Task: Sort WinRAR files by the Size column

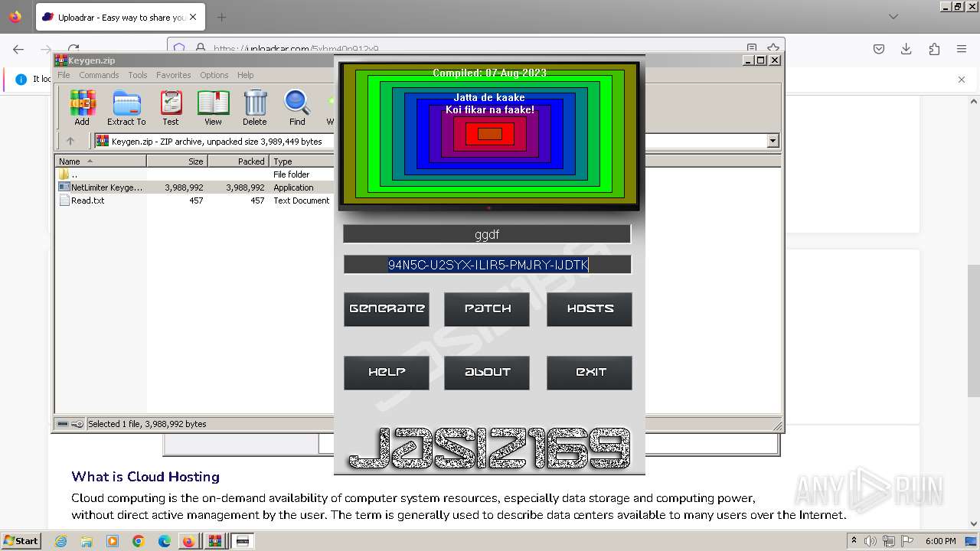Action: 177,161
